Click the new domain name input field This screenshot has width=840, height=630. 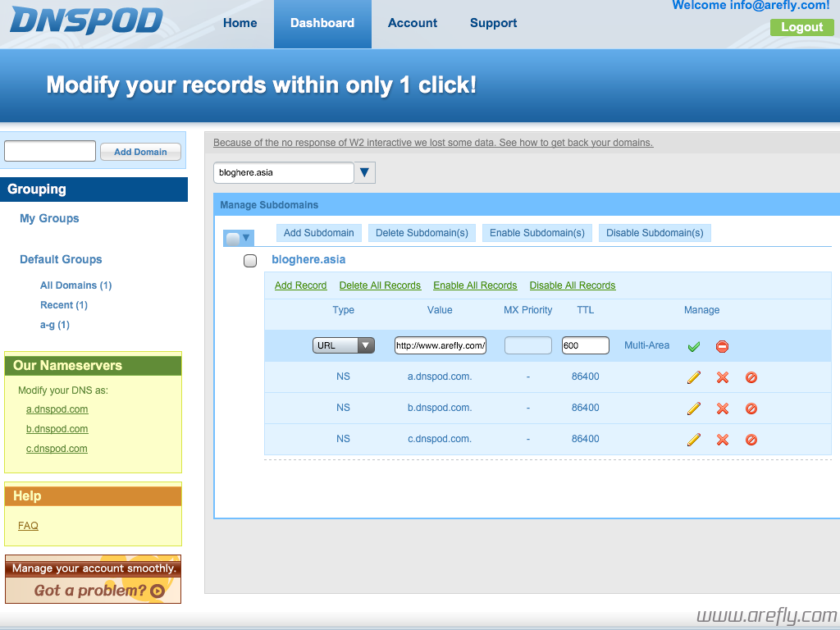click(50, 151)
